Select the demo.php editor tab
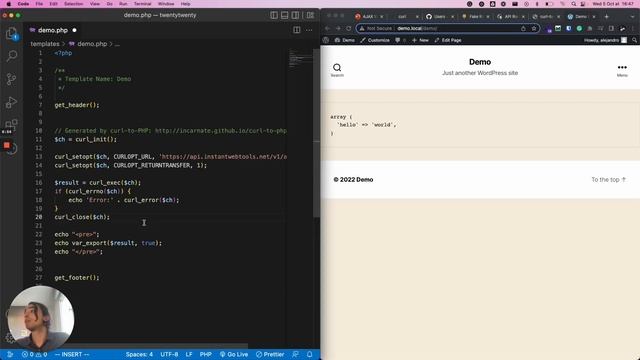Image resolution: width=640 pixels, height=360 pixels. point(53,30)
